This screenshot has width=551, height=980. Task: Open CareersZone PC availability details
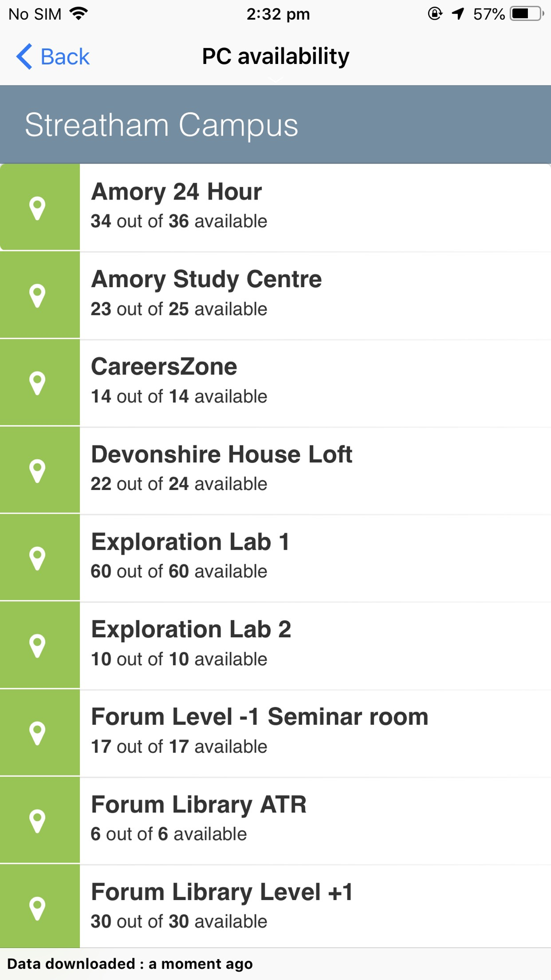275,383
